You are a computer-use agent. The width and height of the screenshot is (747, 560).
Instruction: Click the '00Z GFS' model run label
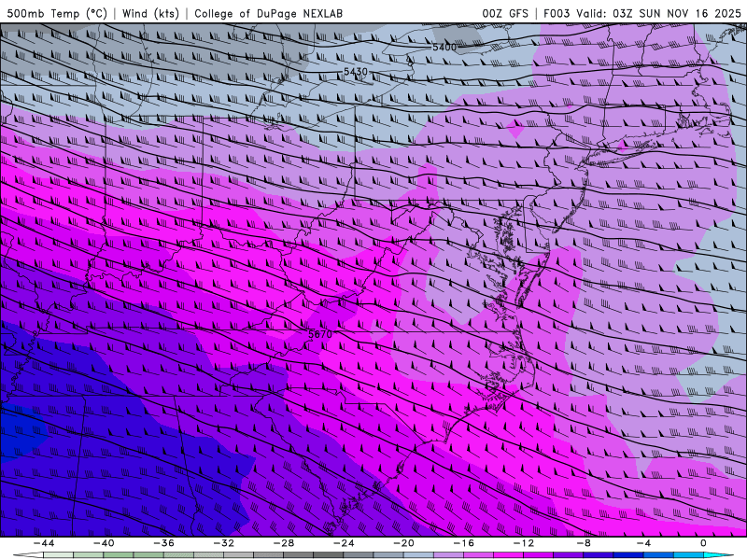point(505,13)
